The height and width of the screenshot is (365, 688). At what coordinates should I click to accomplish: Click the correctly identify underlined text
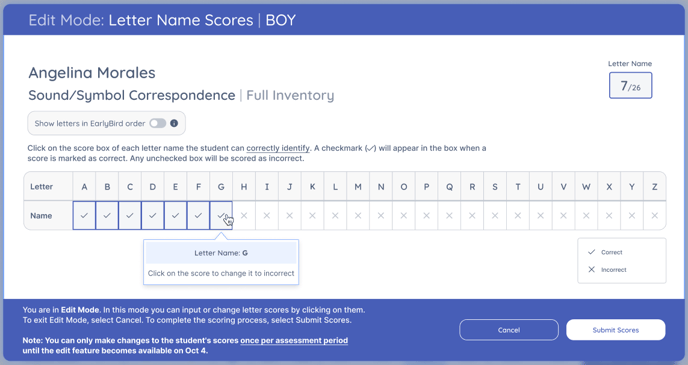tap(278, 148)
